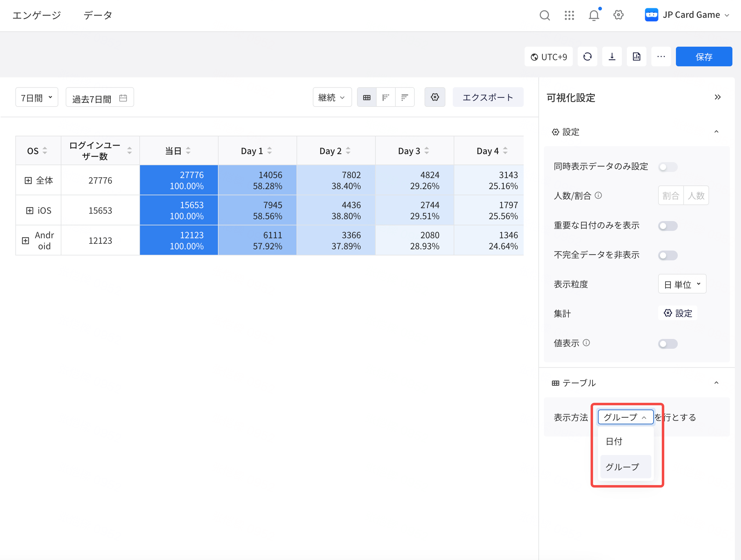
Task: Sort by the Day 1 column
Action: tap(270, 151)
